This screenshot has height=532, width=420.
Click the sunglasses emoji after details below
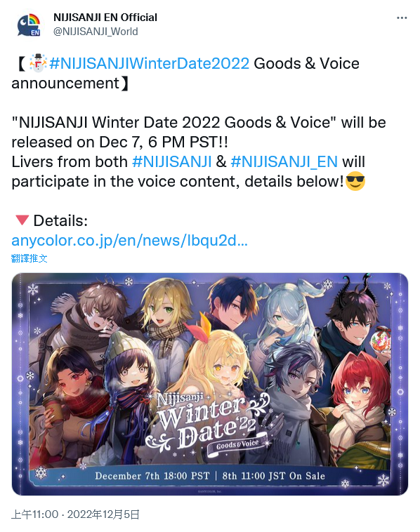click(x=355, y=181)
